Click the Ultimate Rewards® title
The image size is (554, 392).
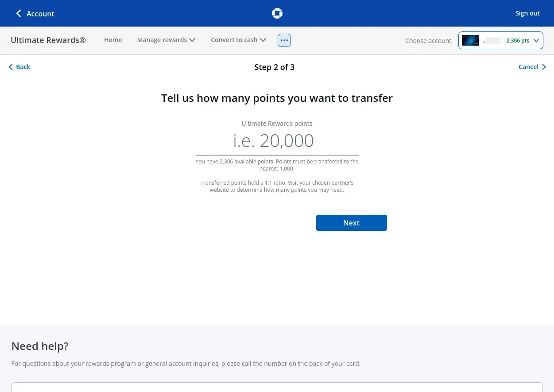pos(48,40)
